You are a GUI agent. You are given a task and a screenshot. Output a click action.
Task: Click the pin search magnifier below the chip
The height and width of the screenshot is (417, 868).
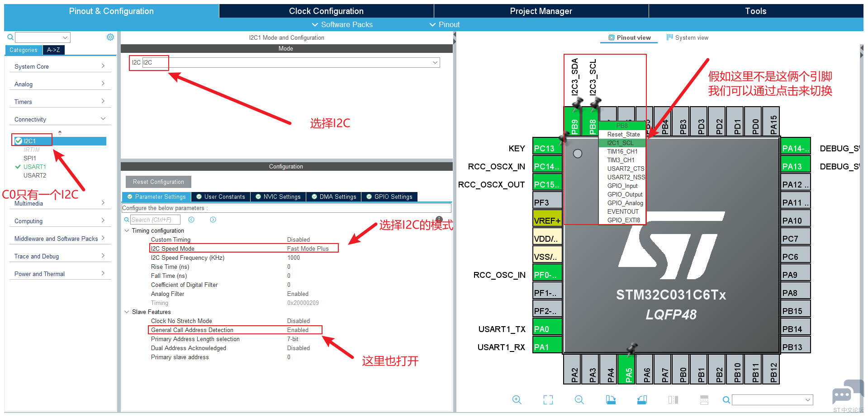point(726,400)
